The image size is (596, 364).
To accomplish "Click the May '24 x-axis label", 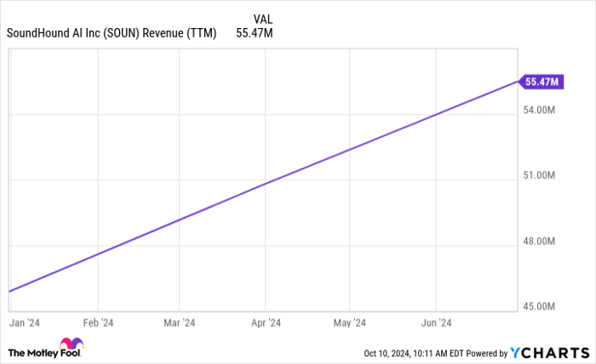I will click(x=350, y=323).
